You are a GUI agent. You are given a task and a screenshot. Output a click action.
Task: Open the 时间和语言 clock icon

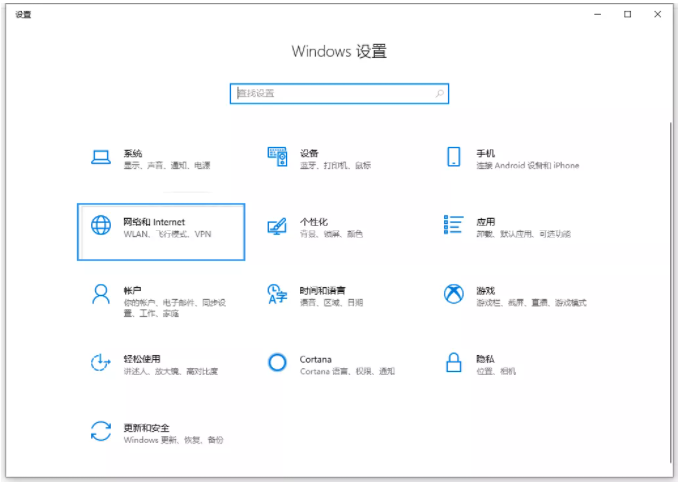click(x=277, y=294)
